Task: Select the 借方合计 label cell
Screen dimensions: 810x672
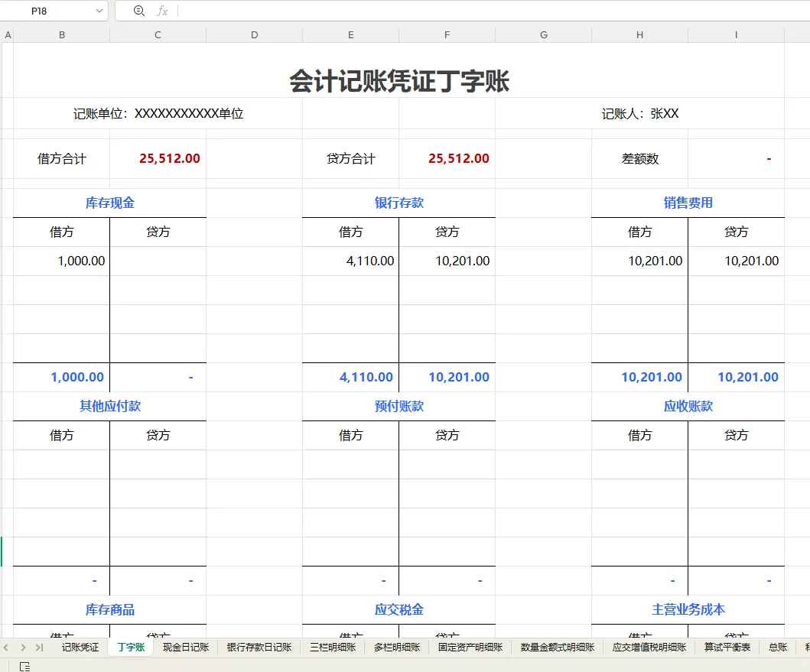Action: tap(61, 158)
